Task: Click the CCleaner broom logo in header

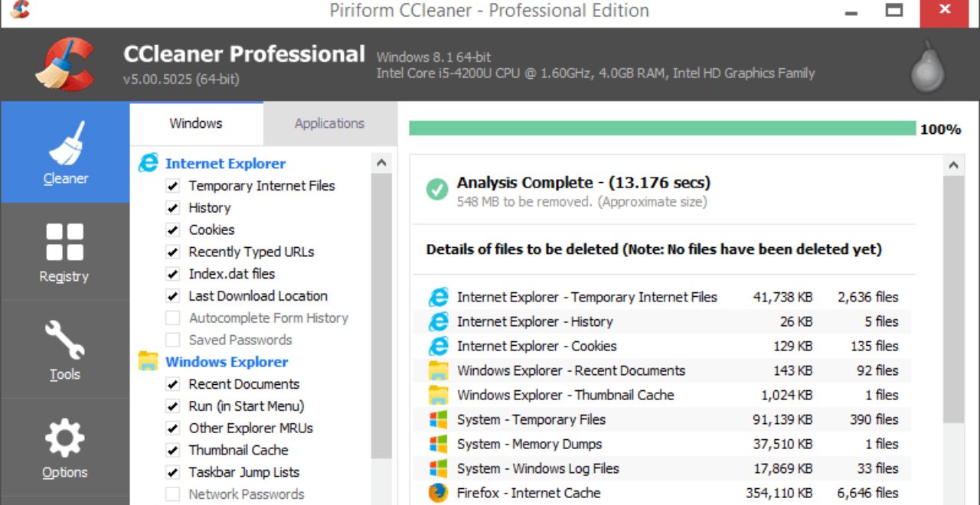Action: click(x=65, y=64)
